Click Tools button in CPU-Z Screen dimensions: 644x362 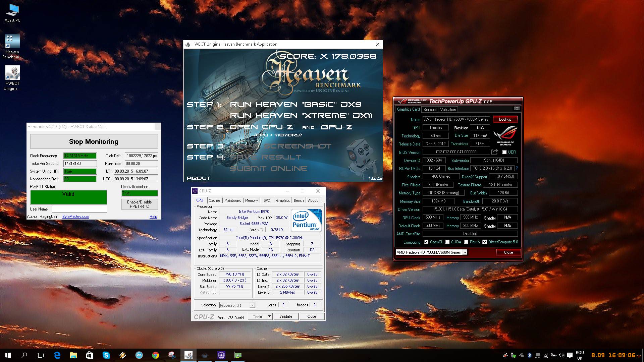(257, 316)
